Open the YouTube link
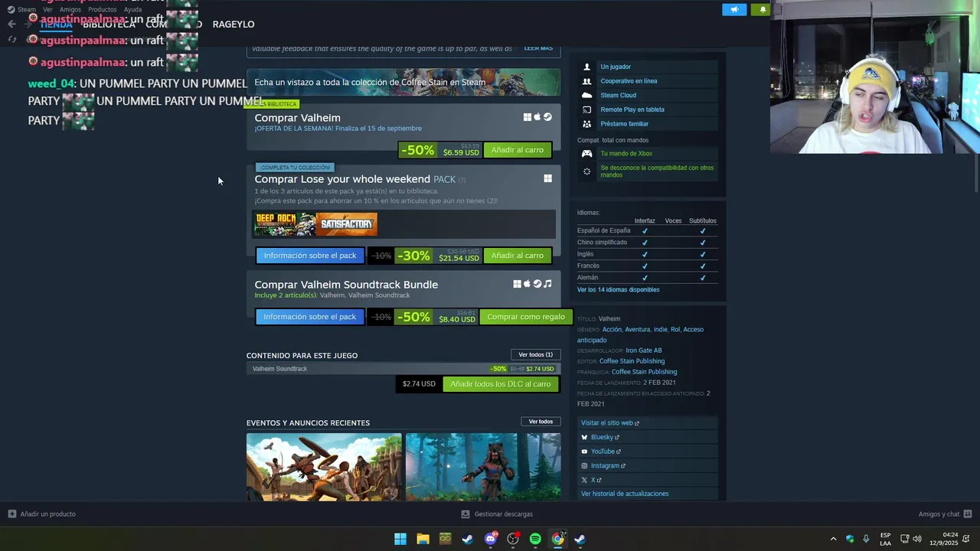 (x=606, y=452)
